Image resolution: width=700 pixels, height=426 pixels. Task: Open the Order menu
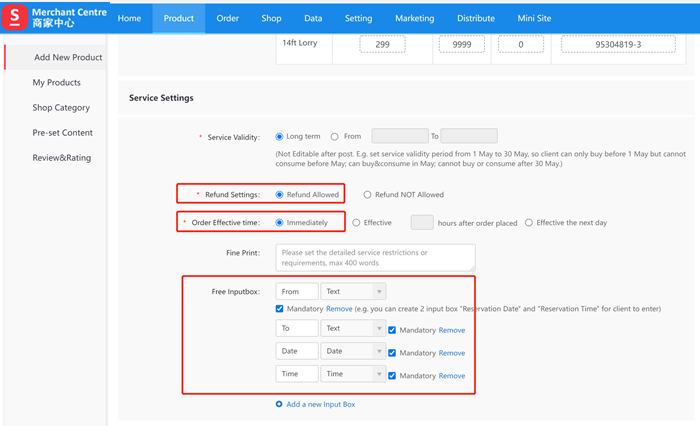coord(228,18)
